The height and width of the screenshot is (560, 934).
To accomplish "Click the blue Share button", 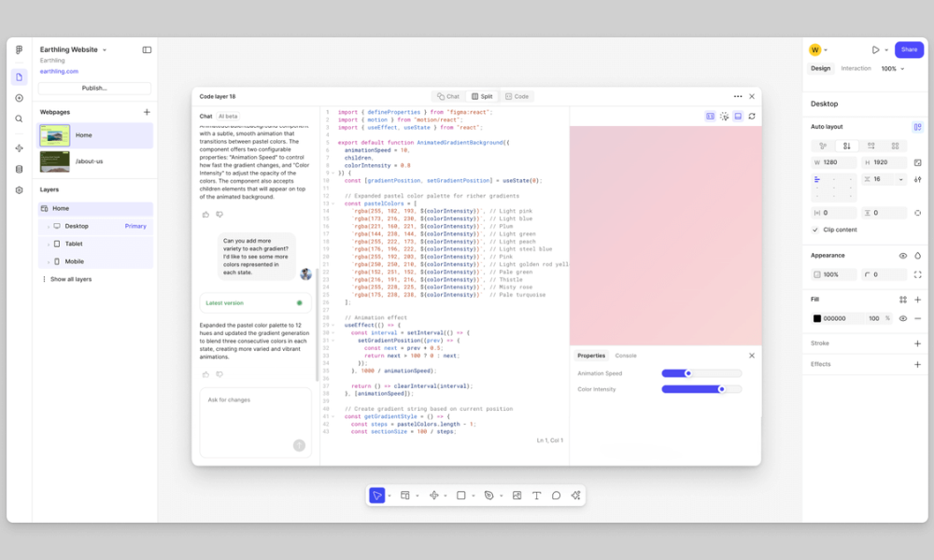I will click(x=909, y=49).
